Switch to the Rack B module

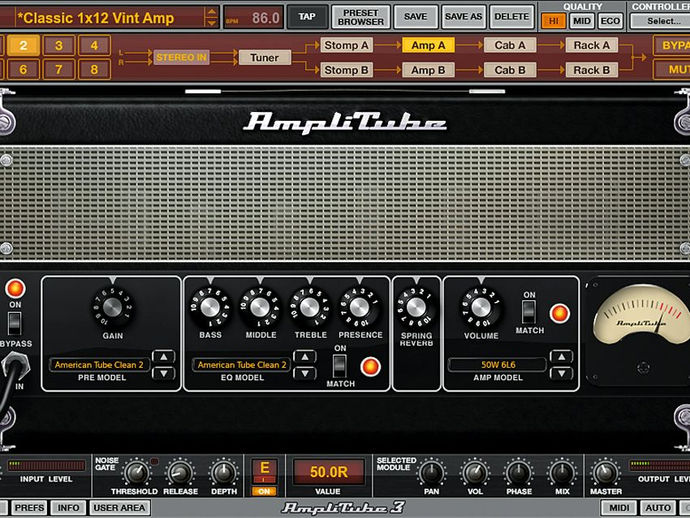[x=591, y=70]
